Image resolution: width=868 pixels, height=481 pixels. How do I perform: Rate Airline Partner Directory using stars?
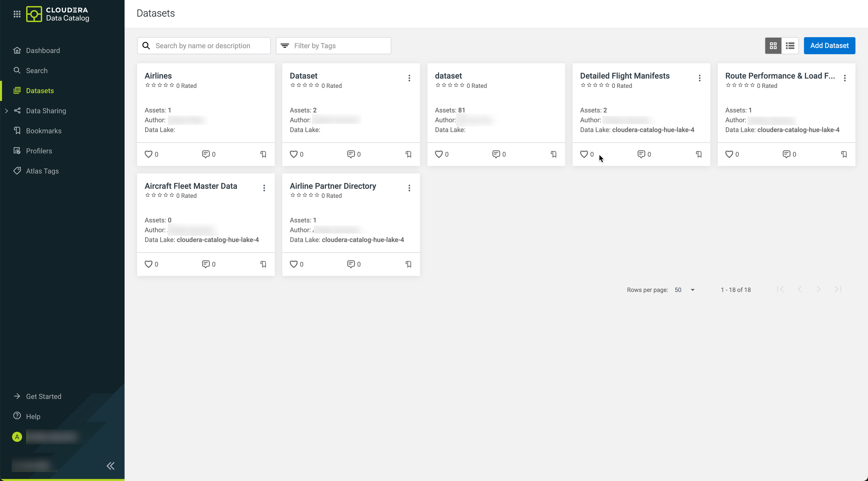tap(305, 195)
